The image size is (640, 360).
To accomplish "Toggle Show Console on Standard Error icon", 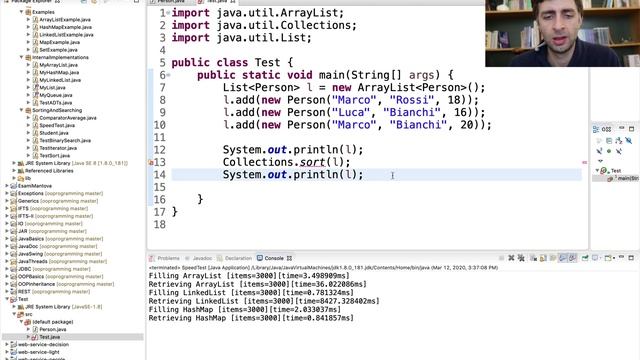I will pos(572,258).
